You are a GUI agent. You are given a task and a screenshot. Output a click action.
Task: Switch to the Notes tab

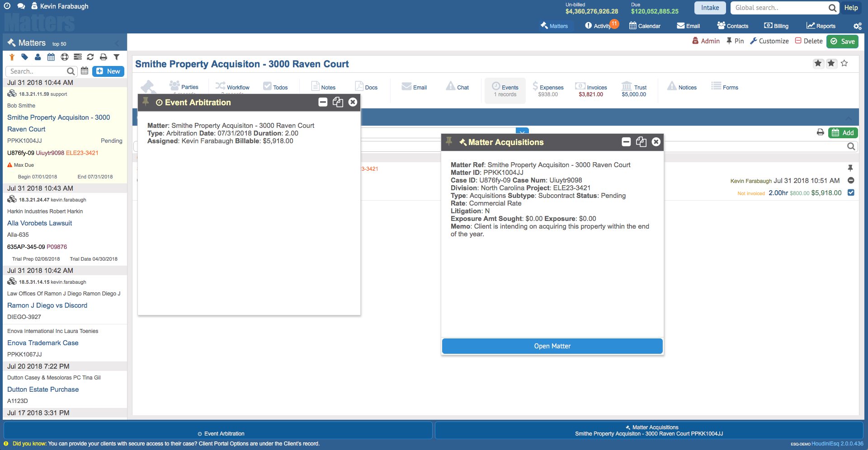coord(323,87)
